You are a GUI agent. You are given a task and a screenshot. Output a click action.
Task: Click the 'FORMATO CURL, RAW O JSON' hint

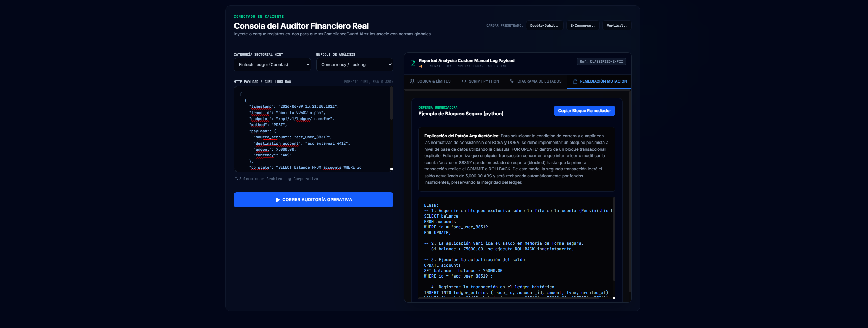point(369,82)
